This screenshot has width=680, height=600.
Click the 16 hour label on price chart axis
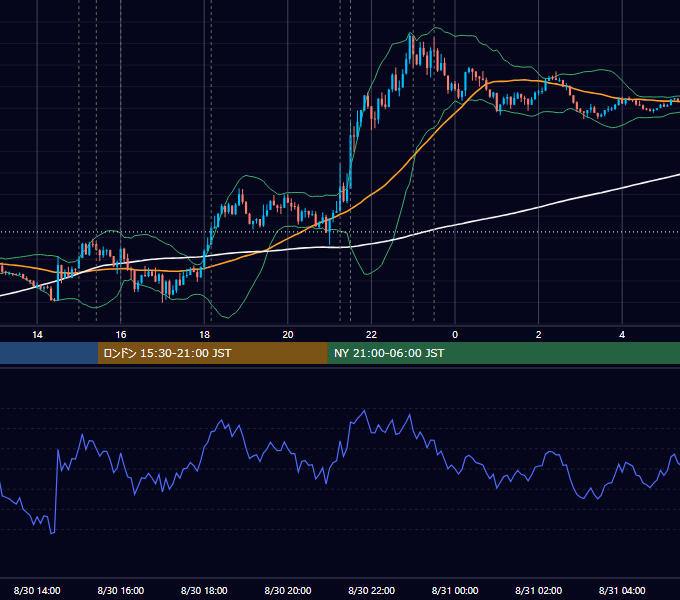121,335
